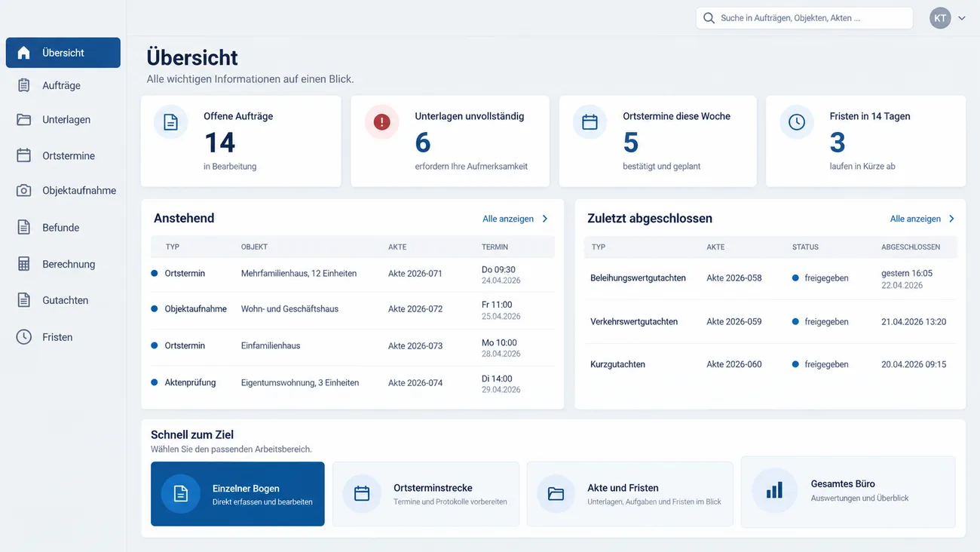980x552 pixels.
Task: Click the document icon on Offene Aufträge card
Action: coord(171,122)
